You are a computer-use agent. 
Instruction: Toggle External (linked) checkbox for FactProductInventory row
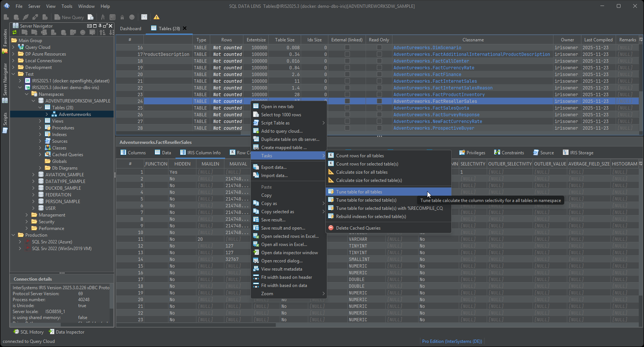pyautogui.click(x=347, y=95)
